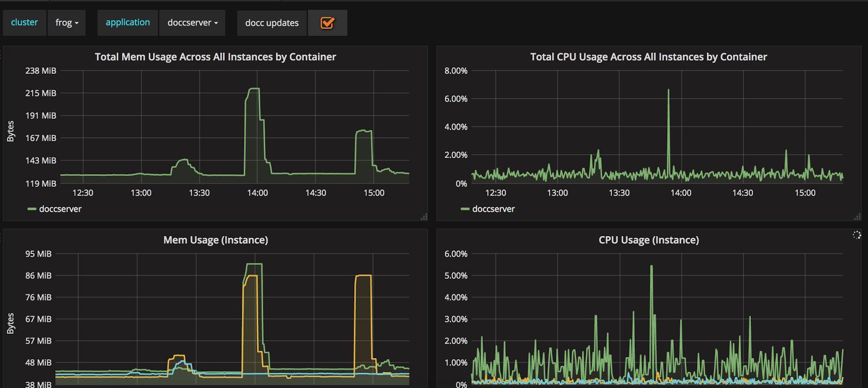This screenshot has height=388, width=868.
Task: Click 15:00 time label in Total CPU graph
Action: tap(805, 193)
